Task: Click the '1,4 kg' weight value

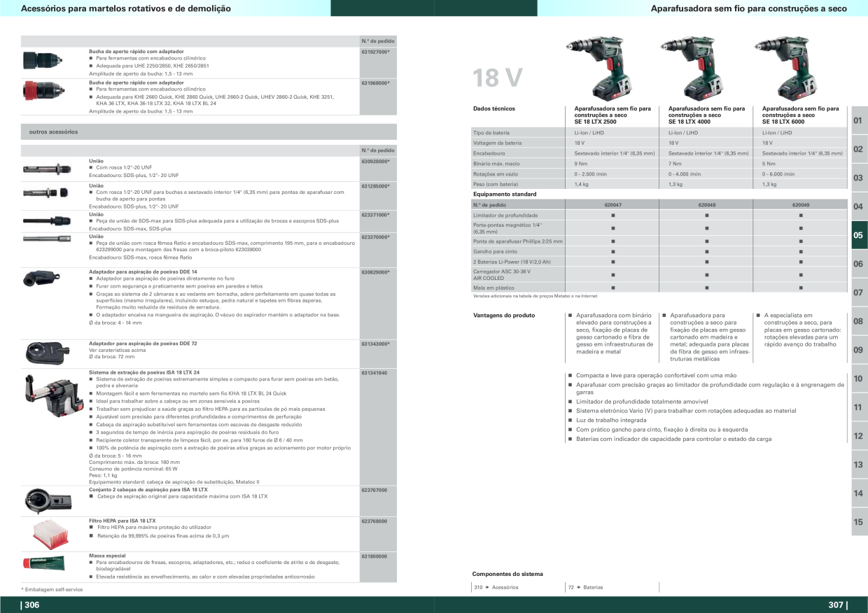Action: pos(581,184)
